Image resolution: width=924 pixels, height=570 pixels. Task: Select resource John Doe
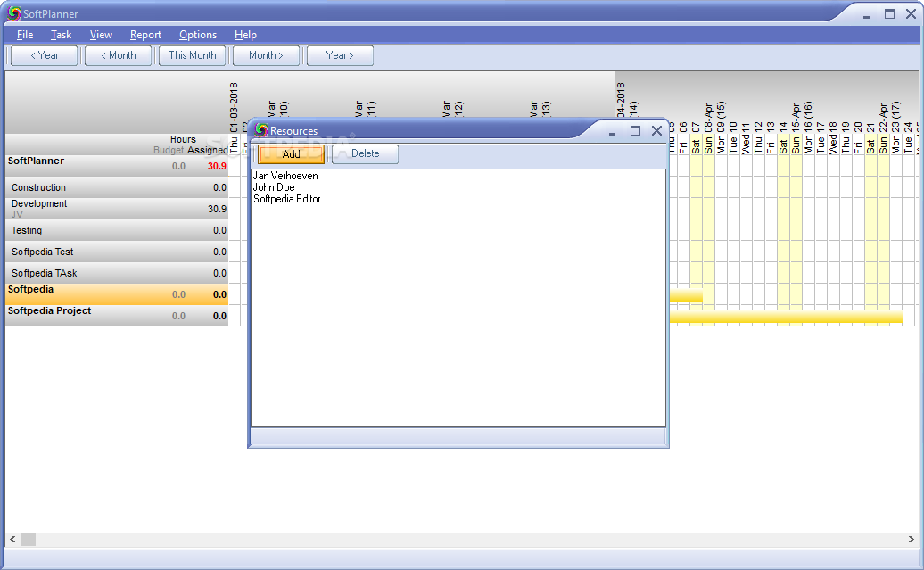pyautogui.click(x=274, y=187)
